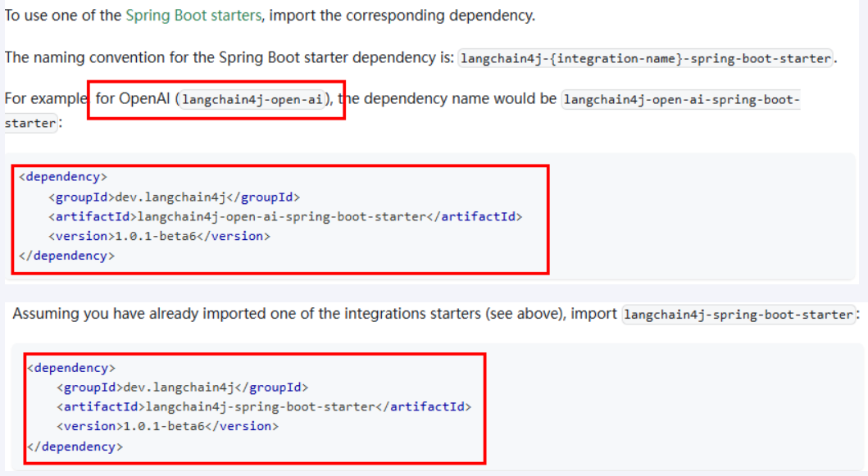Click closing dependency tag in second code block
868x476 pixels.
pyautogui.click(x=75, y=447)
